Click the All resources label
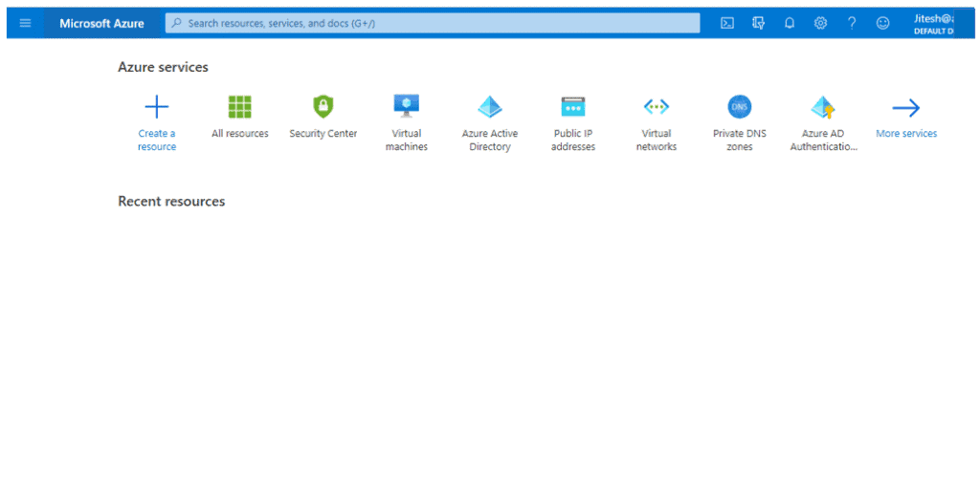The height and width of the screenshot is (501, 980). [x=240, y=133]
